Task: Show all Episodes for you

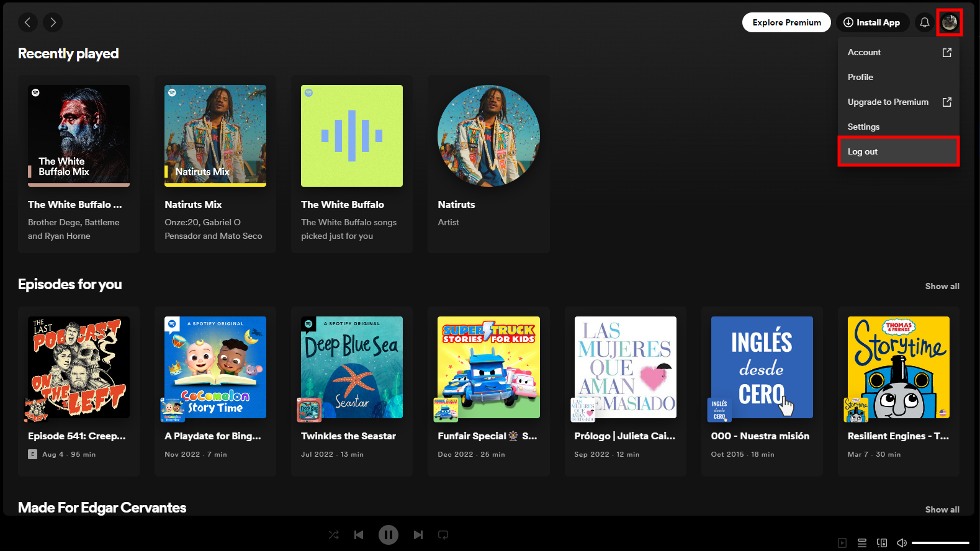Action: click(942, 286)
